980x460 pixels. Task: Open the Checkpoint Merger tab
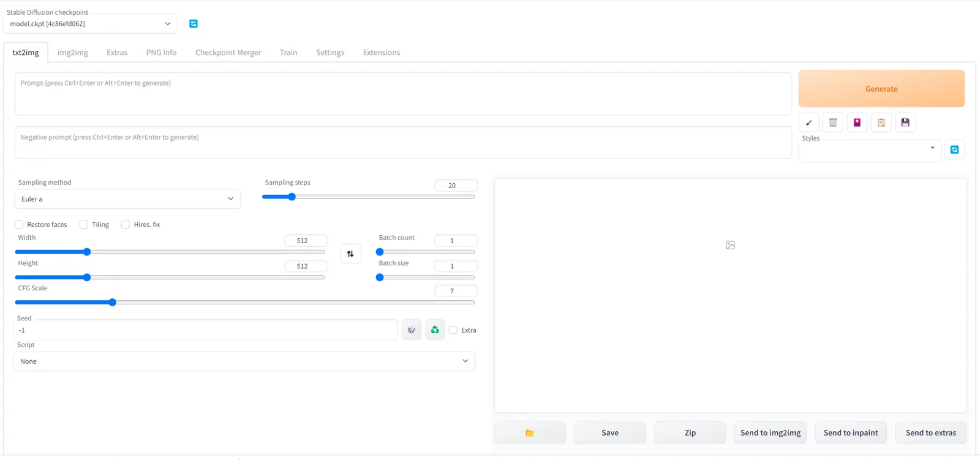pos(228,53)
